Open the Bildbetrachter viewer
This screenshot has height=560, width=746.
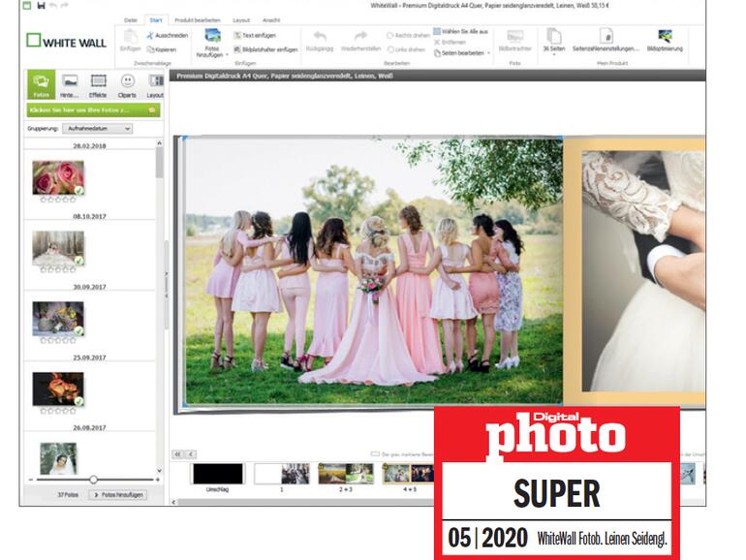click(514, 41)
